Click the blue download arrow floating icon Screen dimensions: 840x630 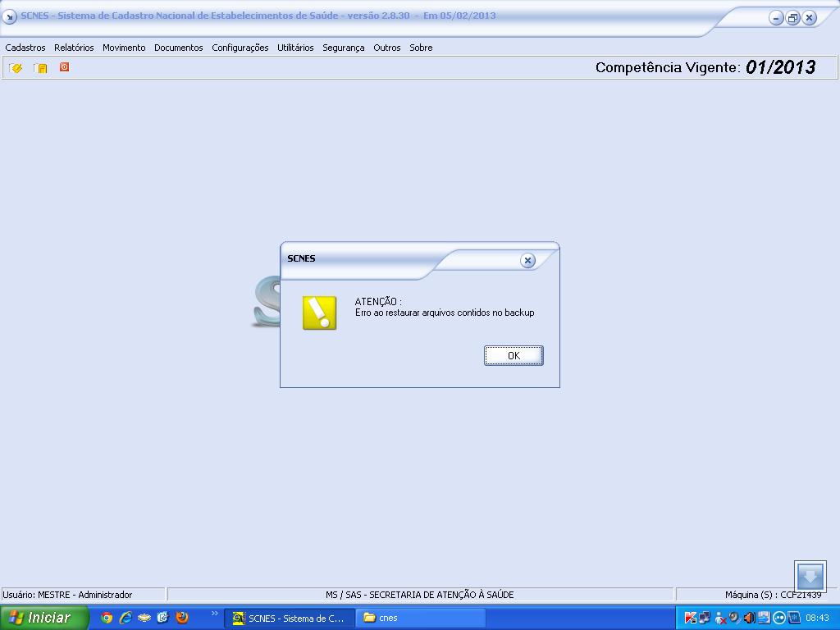click(x=810, y=575)
